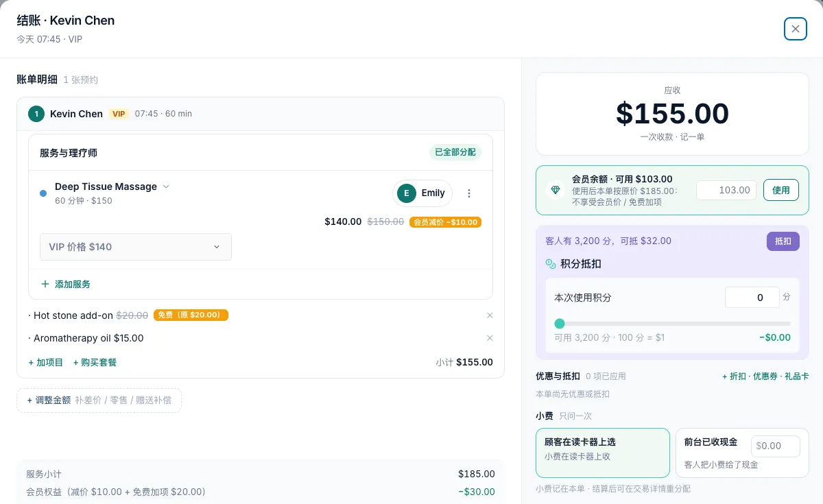
Task: Click the −$0.00 points deduction value
Action: pos(775,337)
